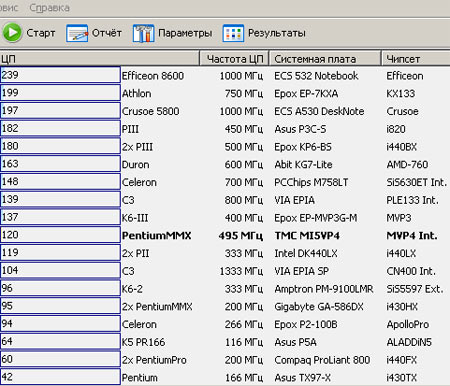450x386 pixels.
Task: Click the Epox EP-7KXA cell
Action: coord(306,93)
